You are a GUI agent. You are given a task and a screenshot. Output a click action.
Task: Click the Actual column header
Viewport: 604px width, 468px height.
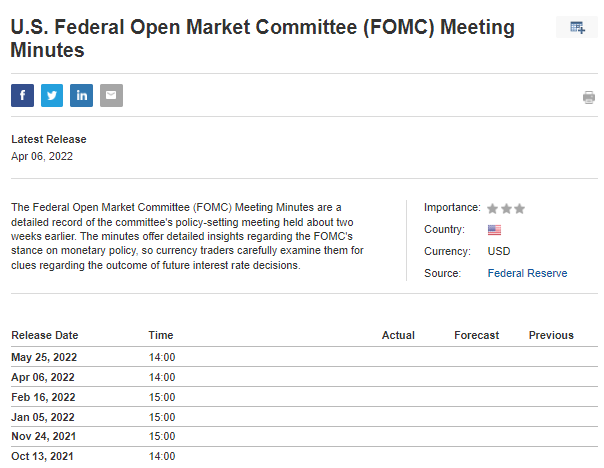click(x=398, y=335)
